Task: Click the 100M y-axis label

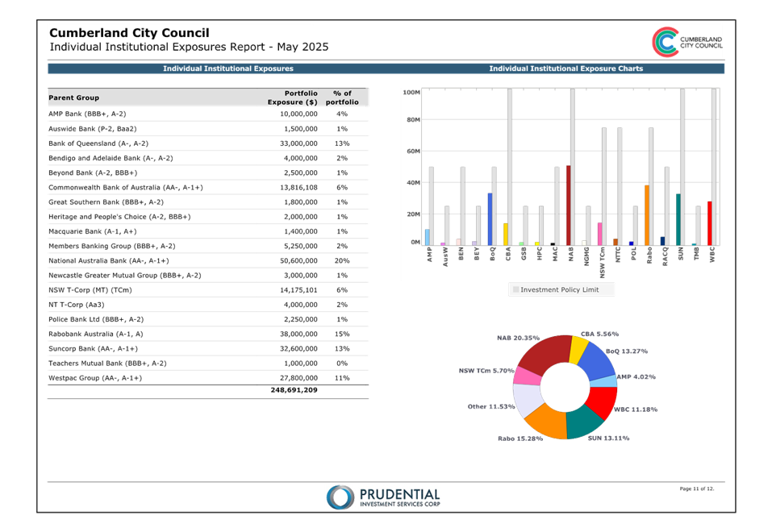Action: (411, 93)
